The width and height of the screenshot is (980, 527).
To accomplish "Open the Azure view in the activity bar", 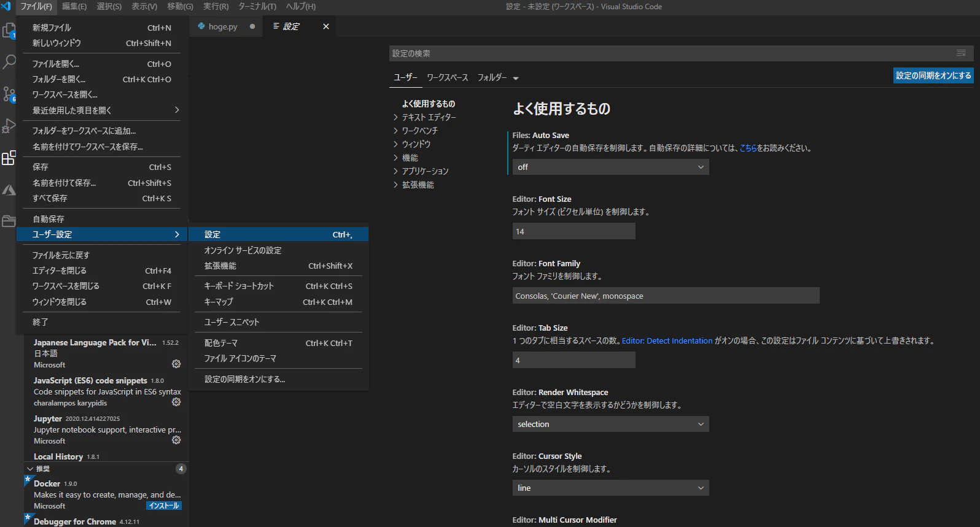I will (9, 190).
